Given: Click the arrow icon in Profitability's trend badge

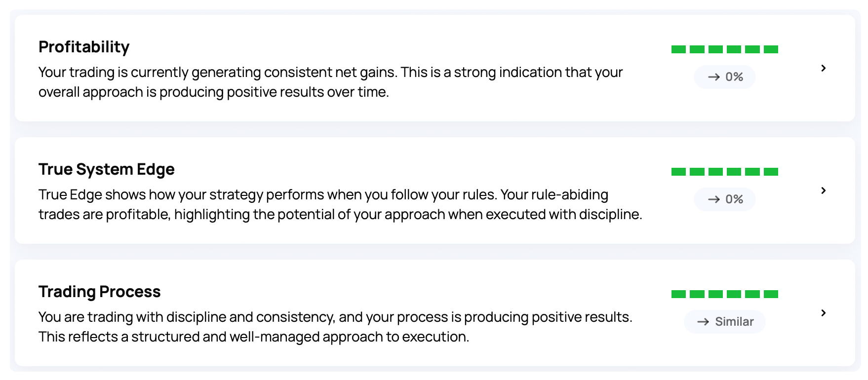Looking at the screenshot, I should [714, 77].
